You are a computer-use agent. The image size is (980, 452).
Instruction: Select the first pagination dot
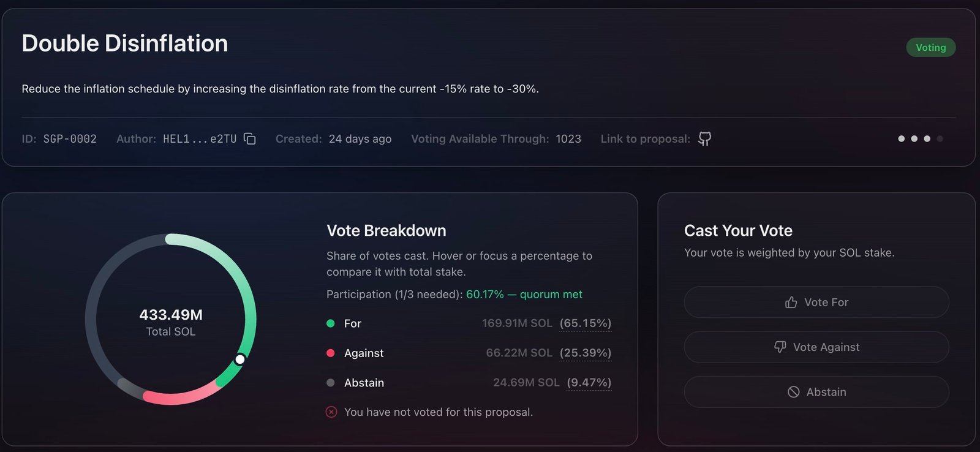coord(901,139)
